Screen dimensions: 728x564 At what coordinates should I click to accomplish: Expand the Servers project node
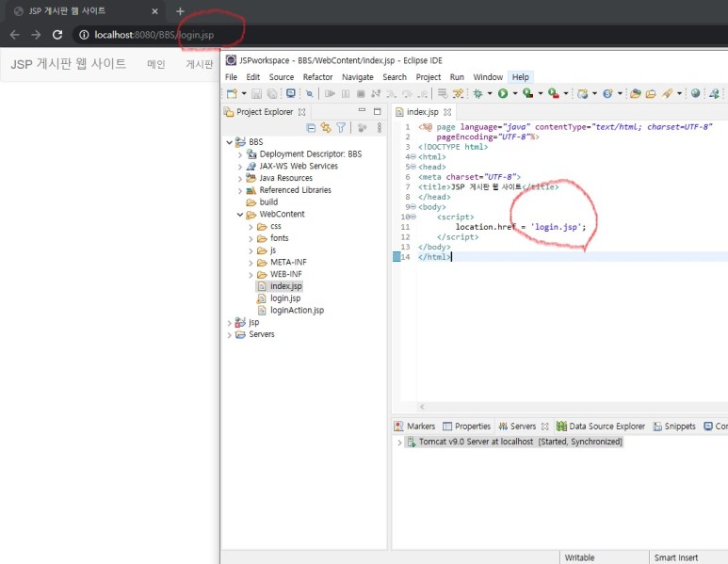tap(230, 334)
